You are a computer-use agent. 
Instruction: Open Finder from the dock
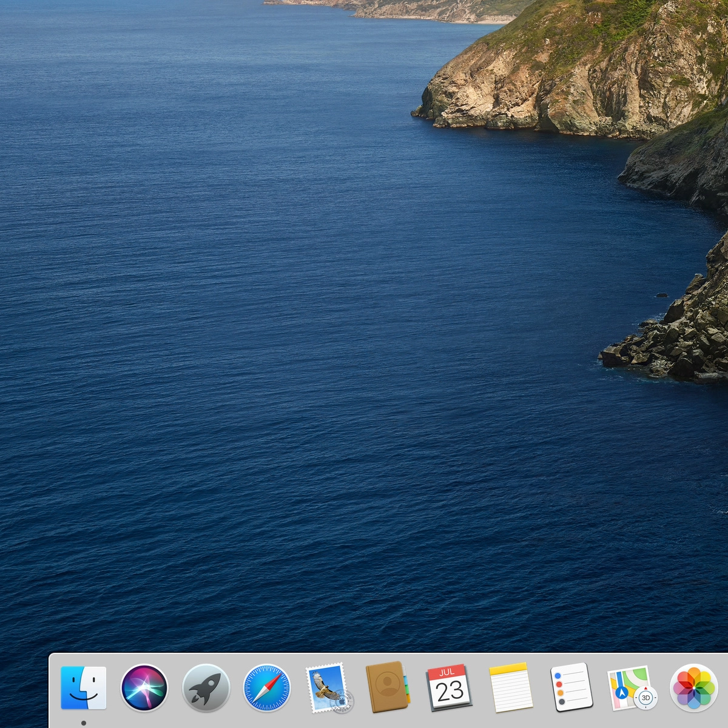(84, 688)
